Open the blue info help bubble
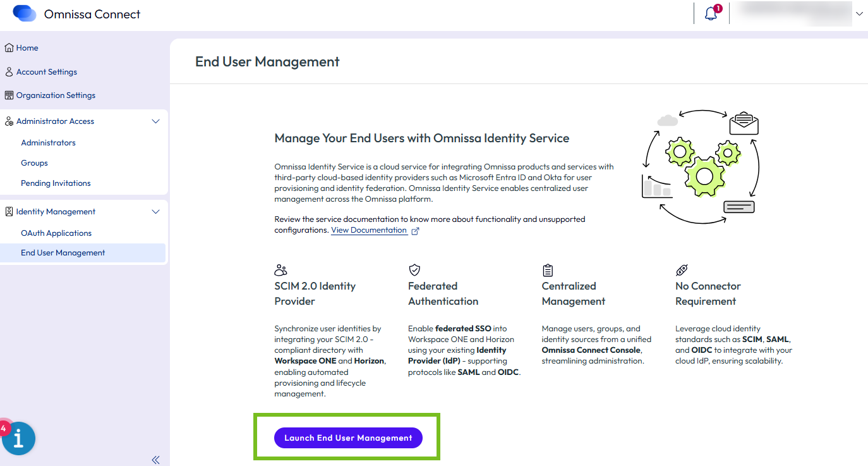 pyautogui.click(x=18, y=438)
